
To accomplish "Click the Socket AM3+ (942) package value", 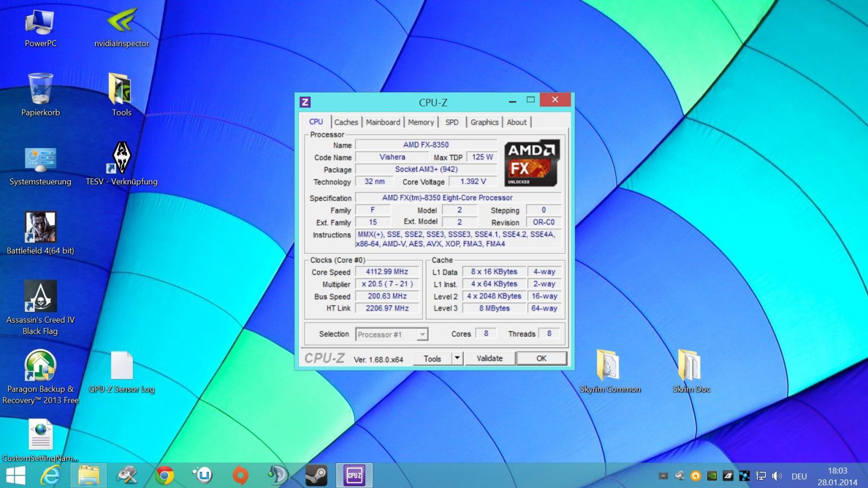I will [426, 169].
